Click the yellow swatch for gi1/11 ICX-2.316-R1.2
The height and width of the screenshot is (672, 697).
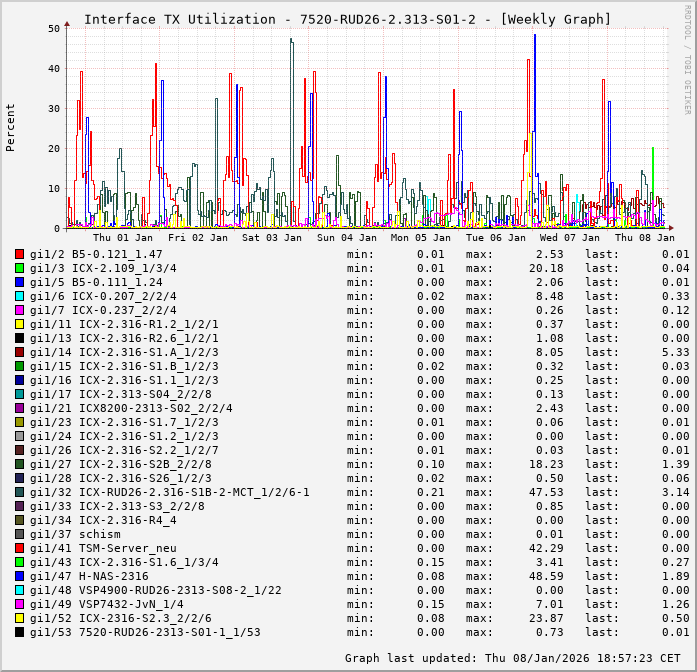[x=19, y=324]
